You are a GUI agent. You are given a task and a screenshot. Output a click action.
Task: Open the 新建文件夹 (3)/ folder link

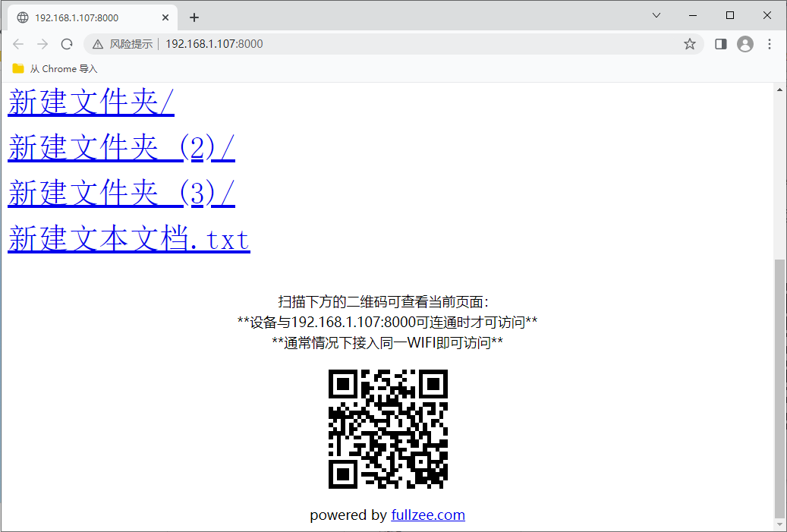coord(121,193)
